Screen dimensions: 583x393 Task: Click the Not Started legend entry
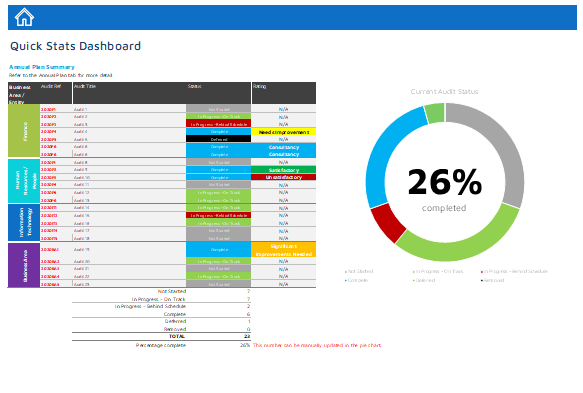(359, 271)
